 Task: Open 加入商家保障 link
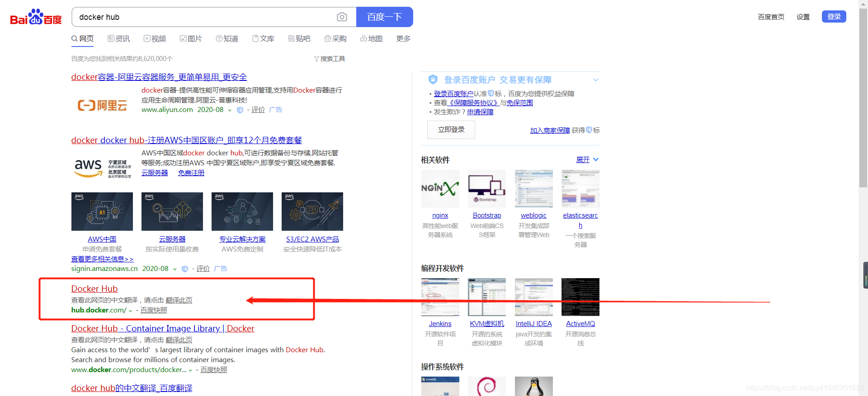click(x=550, y=130)
